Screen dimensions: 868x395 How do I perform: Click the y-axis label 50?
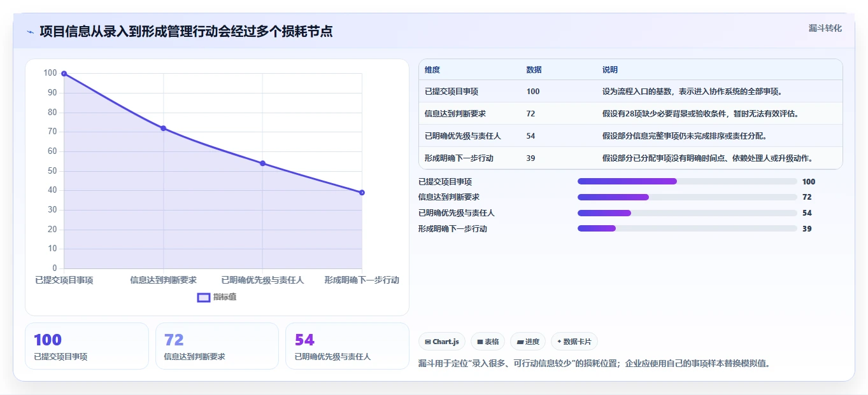(52, 171)
